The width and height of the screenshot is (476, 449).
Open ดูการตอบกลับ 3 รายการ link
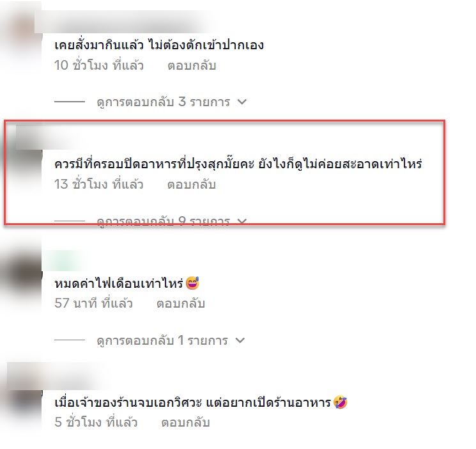(164, 102)
